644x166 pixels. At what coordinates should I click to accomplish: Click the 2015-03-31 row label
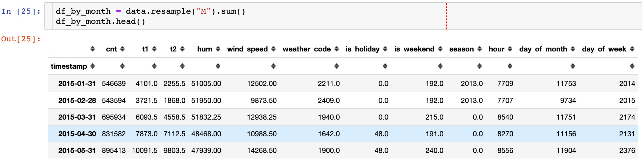pos(77,117)
